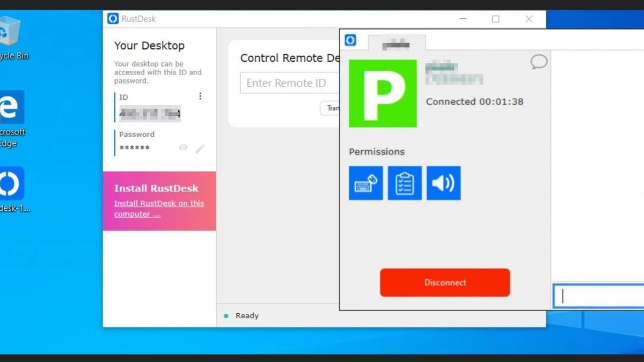
Task: Toggle the clipboard sharing permission
Action: [x=405, y=183]
